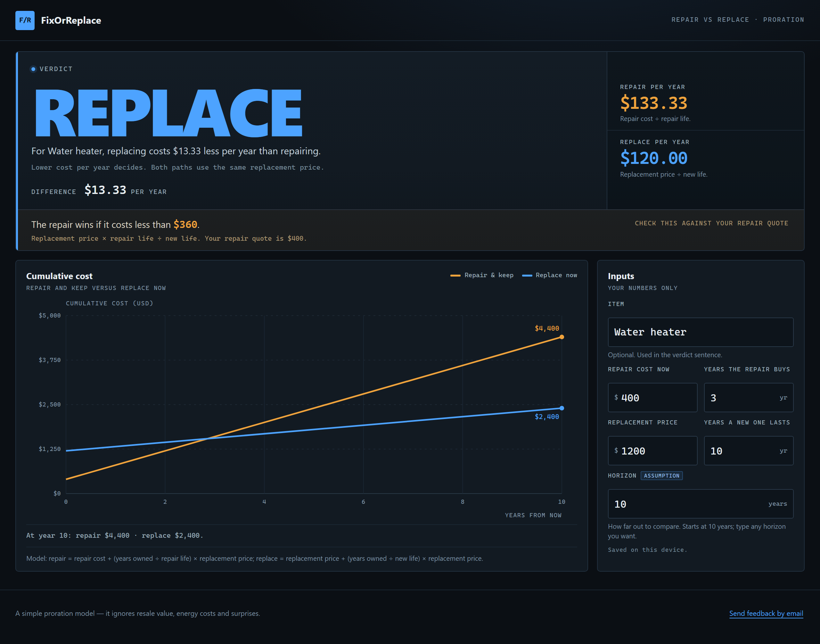
Task: Click the 'Repair cost ÷ repair life.' caption
Action: point(655,119)
